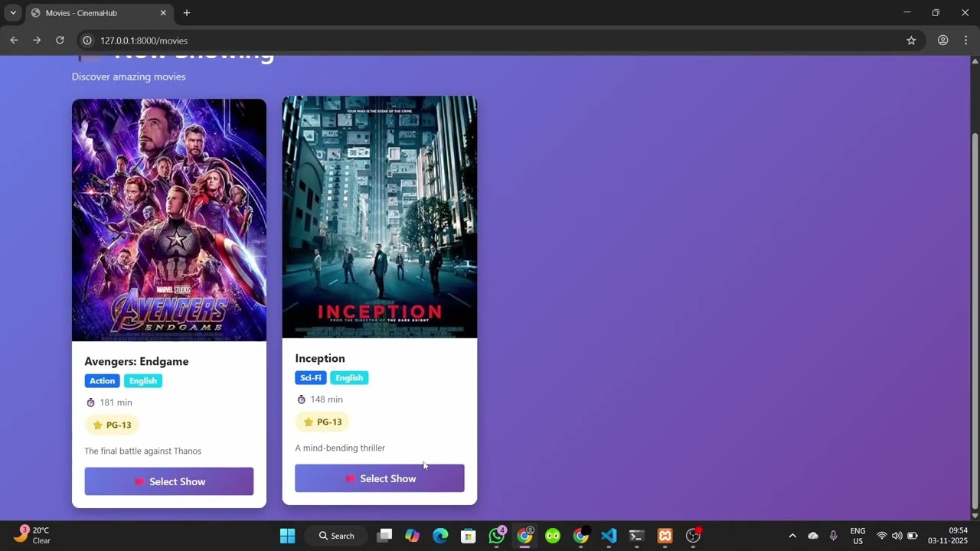Open Task View on taskbar
The height and width of the screenshot is (551, 980).
click(384, 536)
